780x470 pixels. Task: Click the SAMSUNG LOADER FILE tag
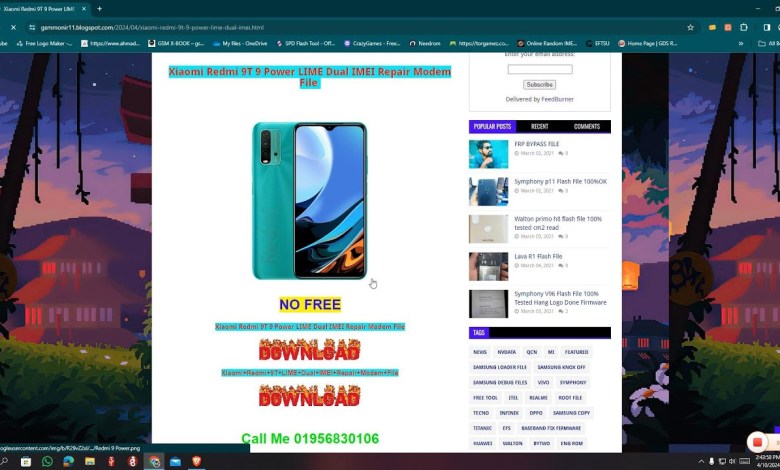500,367
